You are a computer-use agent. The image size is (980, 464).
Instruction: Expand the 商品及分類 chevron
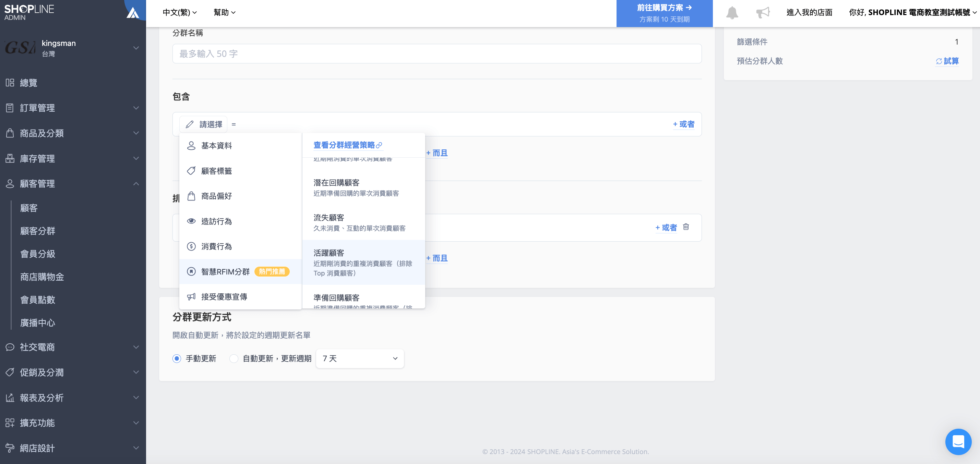coord(136,133)
